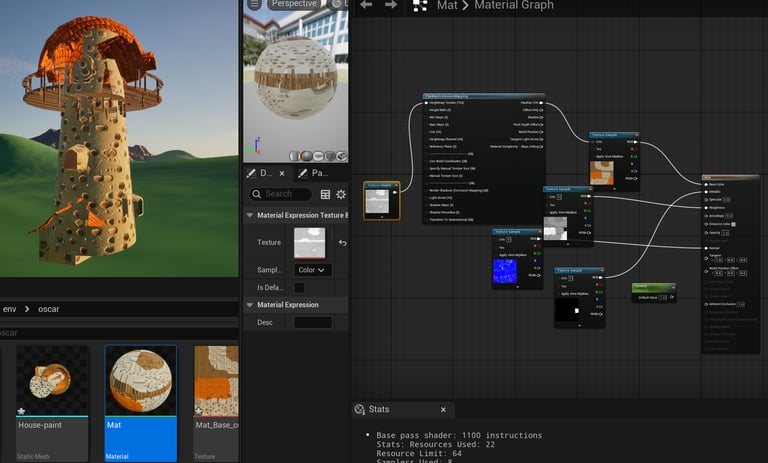Viewport: 768px width, 463px height.
Task: Click the Material Graph breadcrumb
Action: [x=515, y=6]
